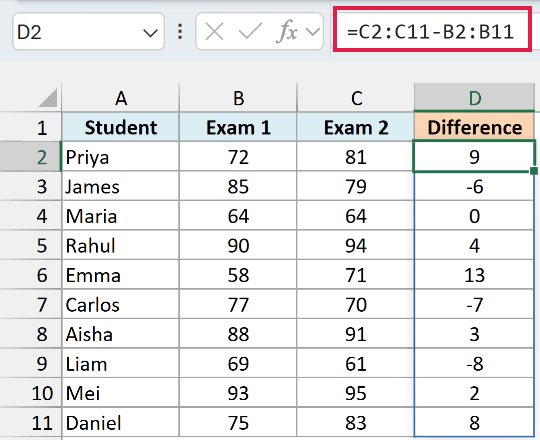This screenshot has height=440, width=540.
Task: Click Emma's Exam 2 score 71
Action: (356, 275)
